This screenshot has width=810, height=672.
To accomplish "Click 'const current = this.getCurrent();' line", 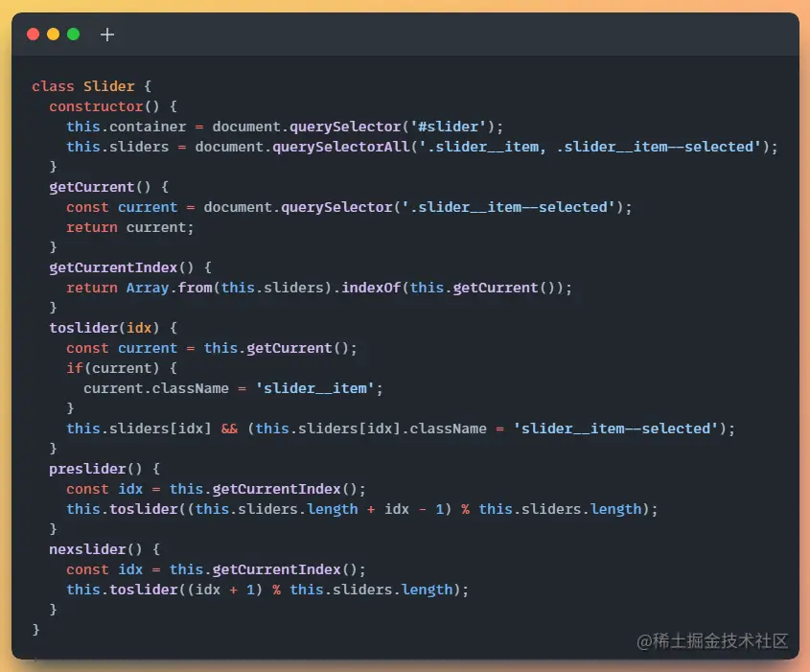I will pyautogui.click(x=212, y=348).
